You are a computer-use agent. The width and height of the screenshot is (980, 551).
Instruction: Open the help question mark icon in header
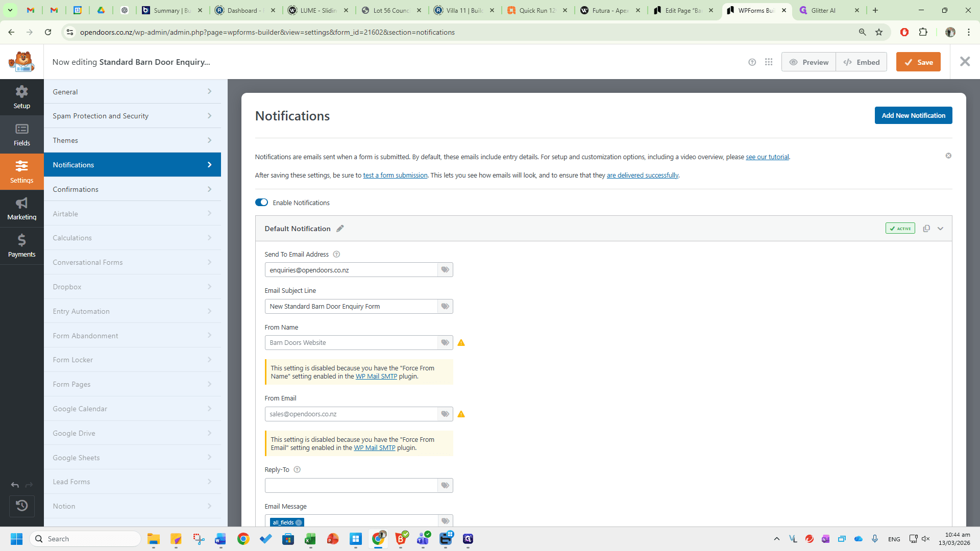click(752, 62)
